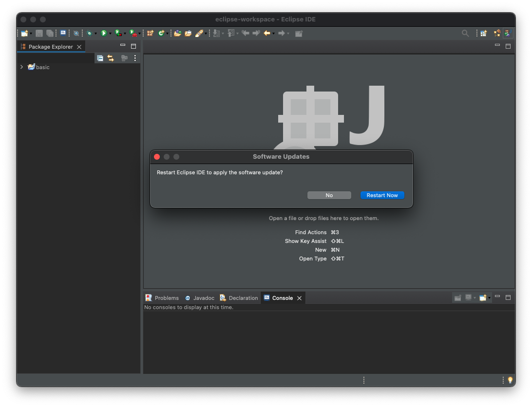Viewport: 532px width, 407px height.
Task: Switch to the Problems tab
Action: pyautogui.click(x=162, y=298)
